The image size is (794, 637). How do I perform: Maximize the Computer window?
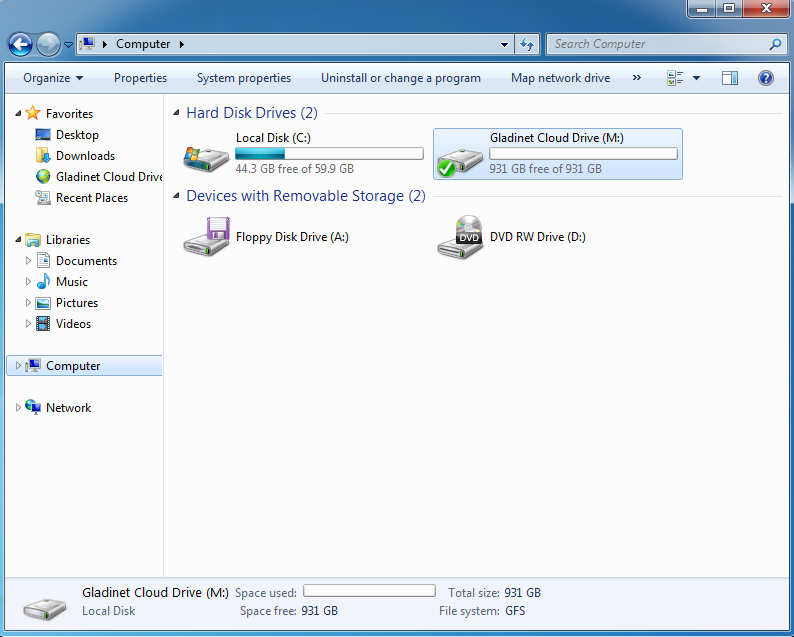point(729,8)
